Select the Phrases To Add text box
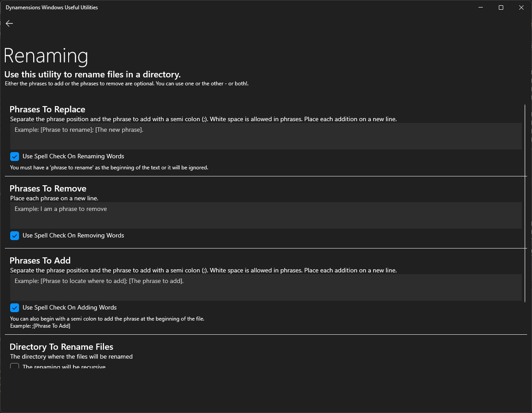532x413 pixels. click(266, 287)
